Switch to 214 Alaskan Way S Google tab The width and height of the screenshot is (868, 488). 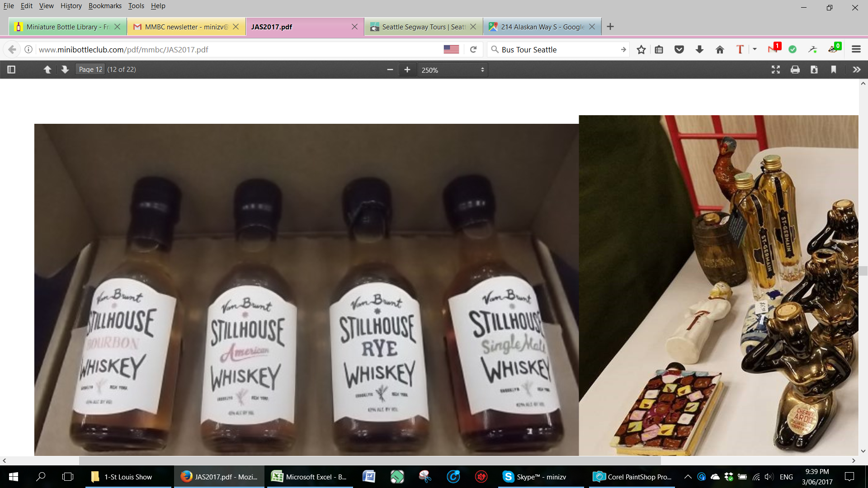542,27
